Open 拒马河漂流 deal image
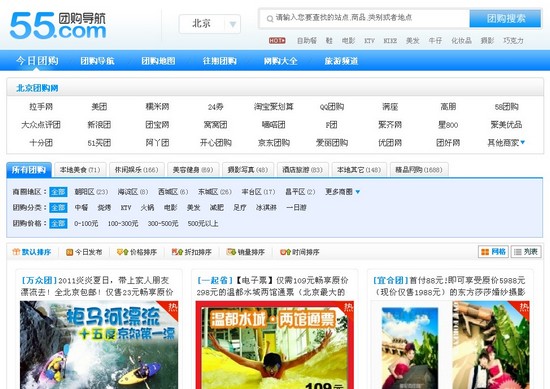 pyautogui.click(x=99, y=345)
